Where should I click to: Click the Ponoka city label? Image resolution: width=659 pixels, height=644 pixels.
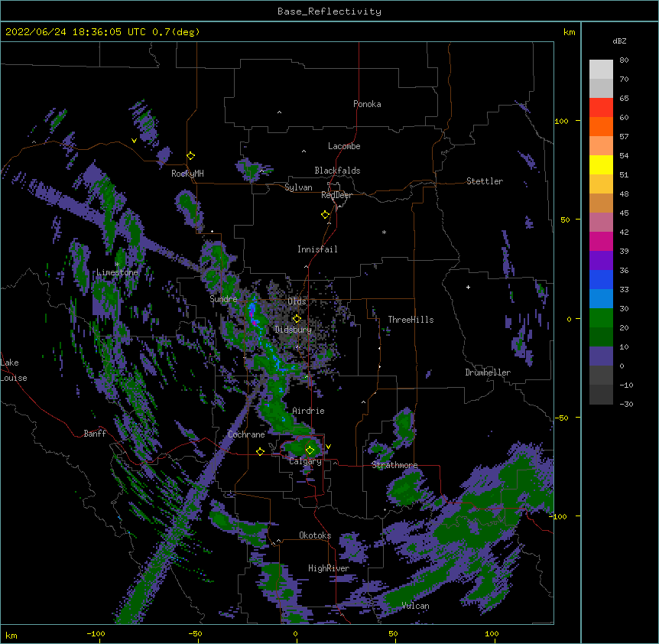click(x=367, y=104)
